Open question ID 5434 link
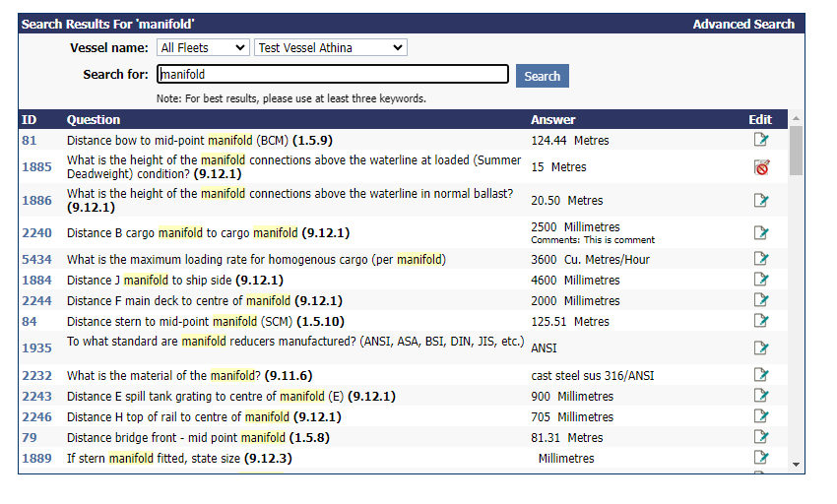 point(35,260)
